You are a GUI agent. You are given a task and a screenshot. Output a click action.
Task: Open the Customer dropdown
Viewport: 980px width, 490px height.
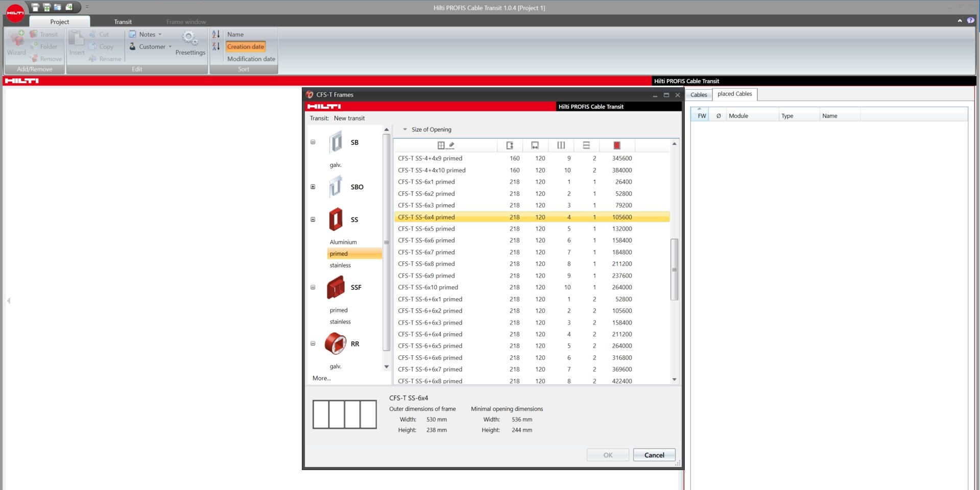(x=152, y=47)
